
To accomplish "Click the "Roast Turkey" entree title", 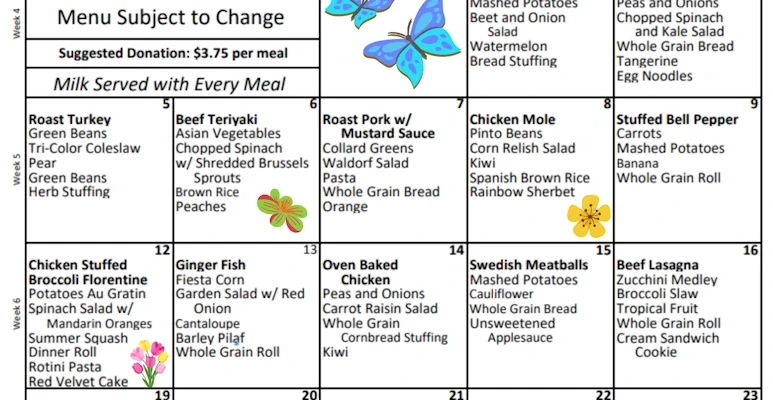I will [x=70, y=120].
